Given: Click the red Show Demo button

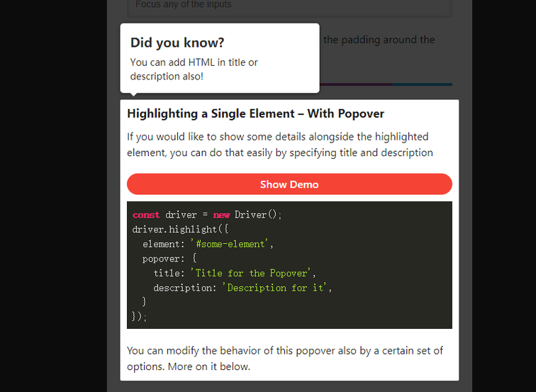Looking at the screenshot, I should 289,184.
